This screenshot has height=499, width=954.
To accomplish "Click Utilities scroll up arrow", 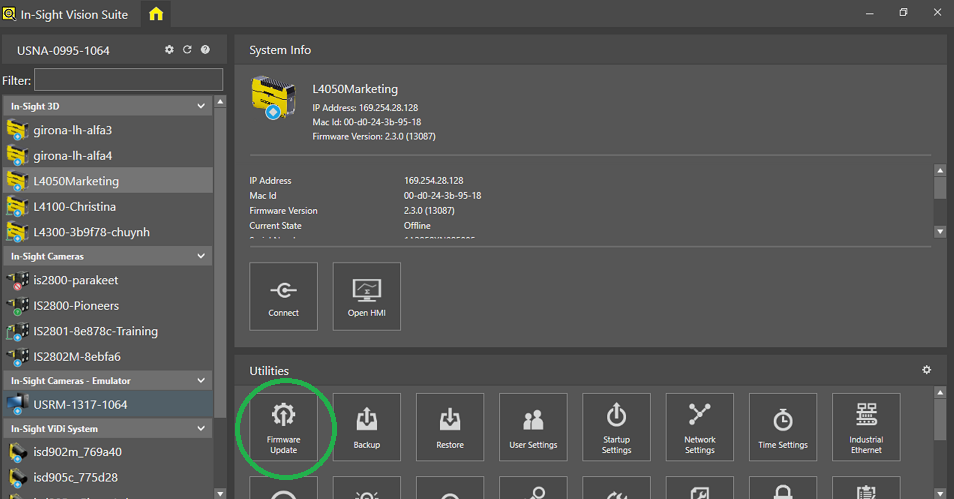I will (x=940, y=393).
